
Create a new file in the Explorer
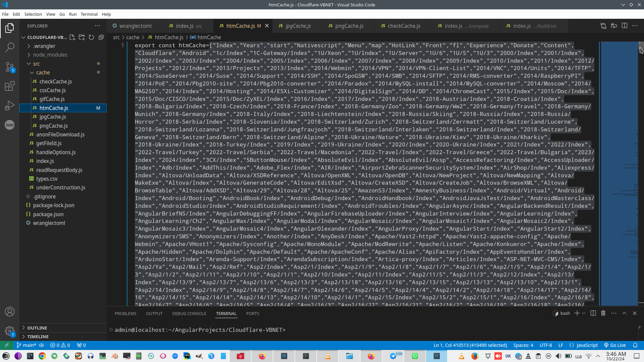(72, 37)
